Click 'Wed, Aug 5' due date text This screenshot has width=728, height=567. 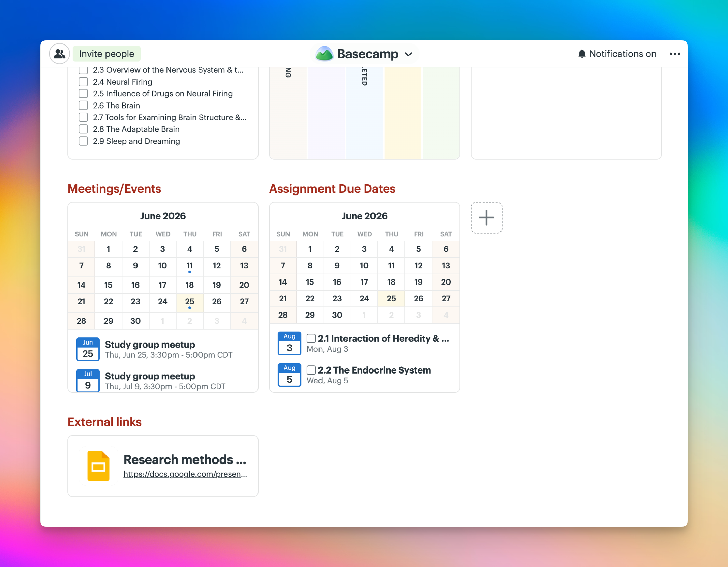327,381
